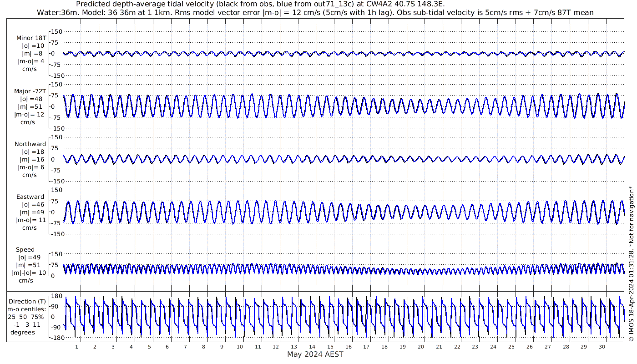Click the subtitle beginning 'Water:36m. Model: 36 36m'
This screenshot has width=637, height=364.
pos(315,13)
